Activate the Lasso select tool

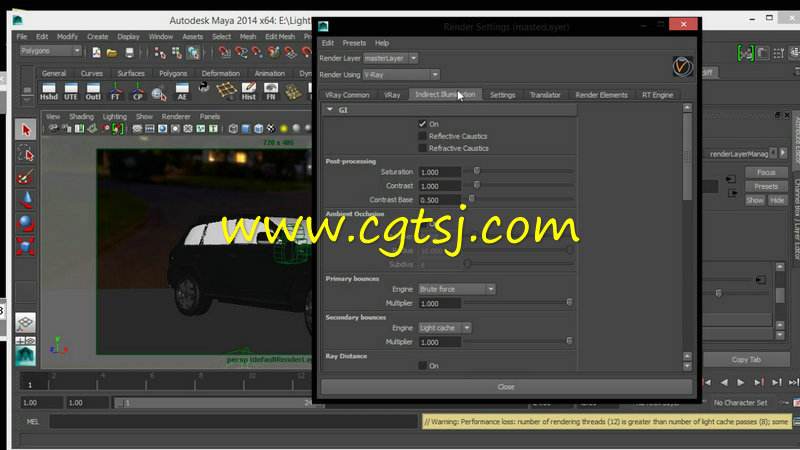(x=26, y=153)
